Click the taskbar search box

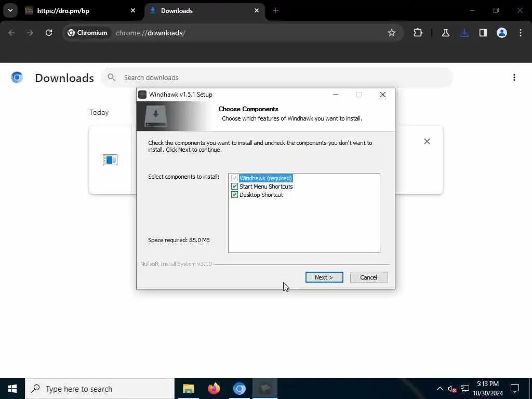tap(100, 389)
